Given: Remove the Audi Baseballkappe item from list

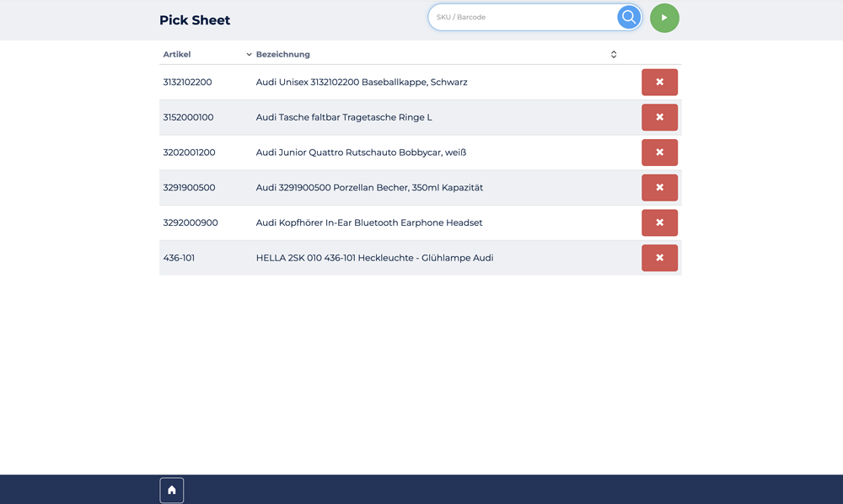Looking at the screenshot, I should 659,83.
